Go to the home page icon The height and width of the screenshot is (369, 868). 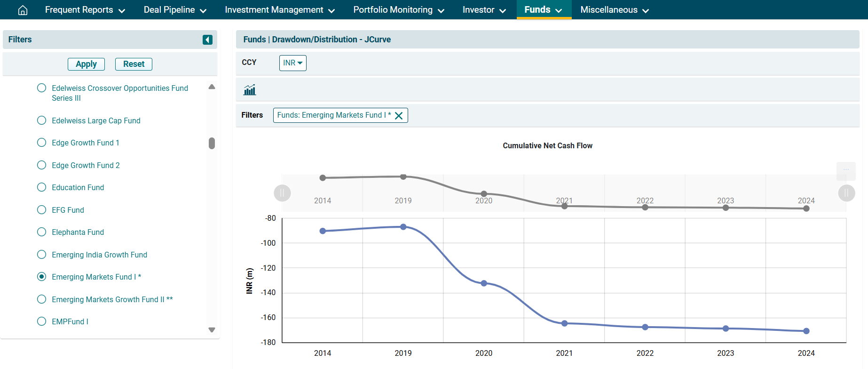(x=23, y=10)
